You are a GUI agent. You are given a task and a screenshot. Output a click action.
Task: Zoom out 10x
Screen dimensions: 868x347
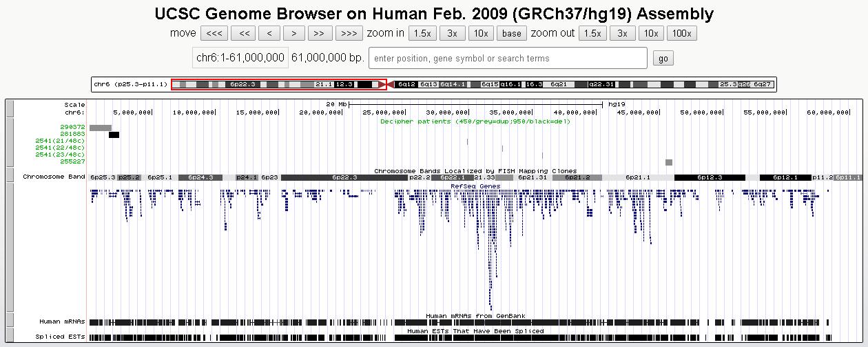click(650, 33)
